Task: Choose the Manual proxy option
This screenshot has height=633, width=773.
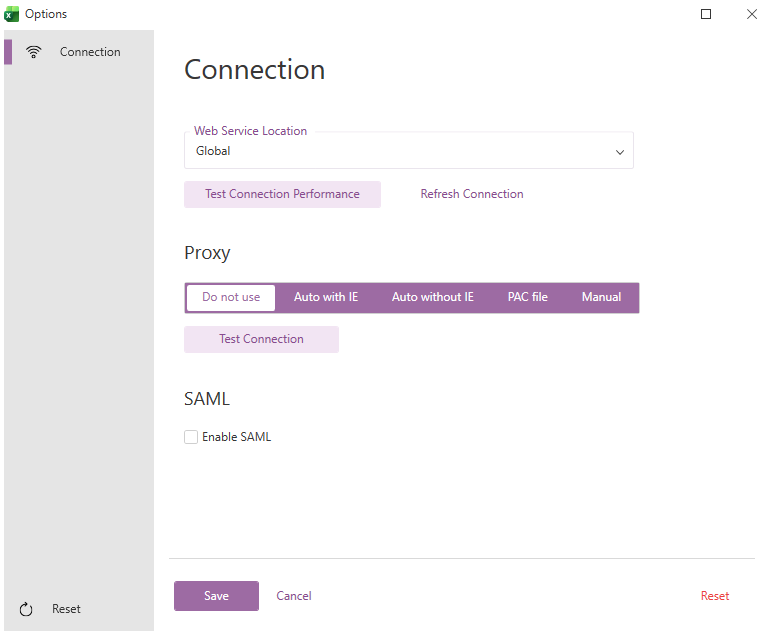Action: [x=601, y=297]
